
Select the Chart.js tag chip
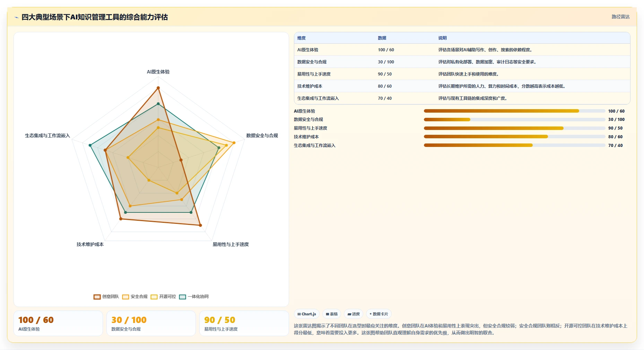point(307,314)
